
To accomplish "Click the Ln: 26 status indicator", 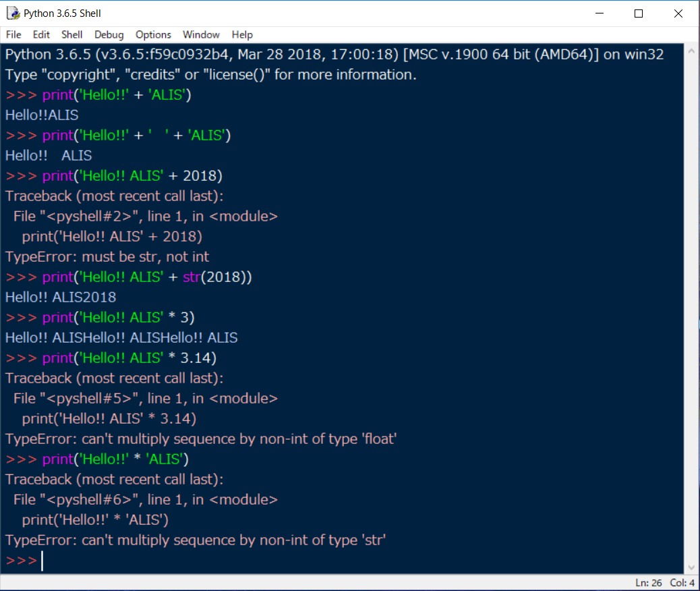I will pyautogui.click(x=649, y=583).
